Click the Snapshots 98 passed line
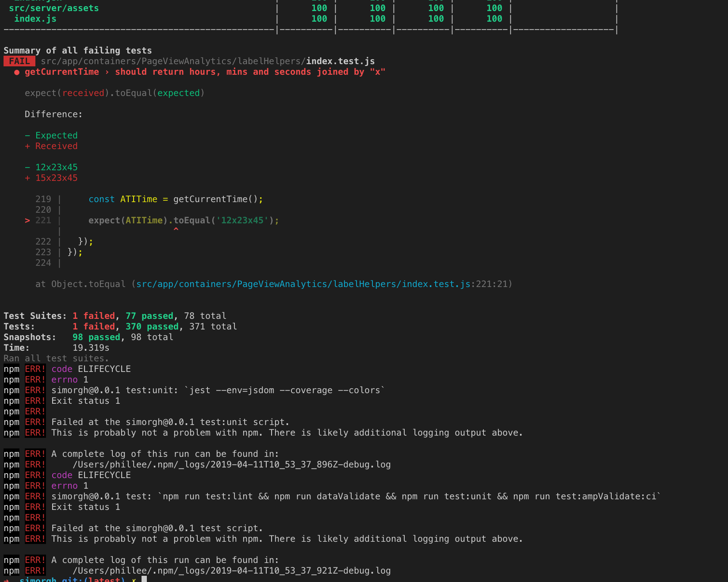 (x=97, y=337)
